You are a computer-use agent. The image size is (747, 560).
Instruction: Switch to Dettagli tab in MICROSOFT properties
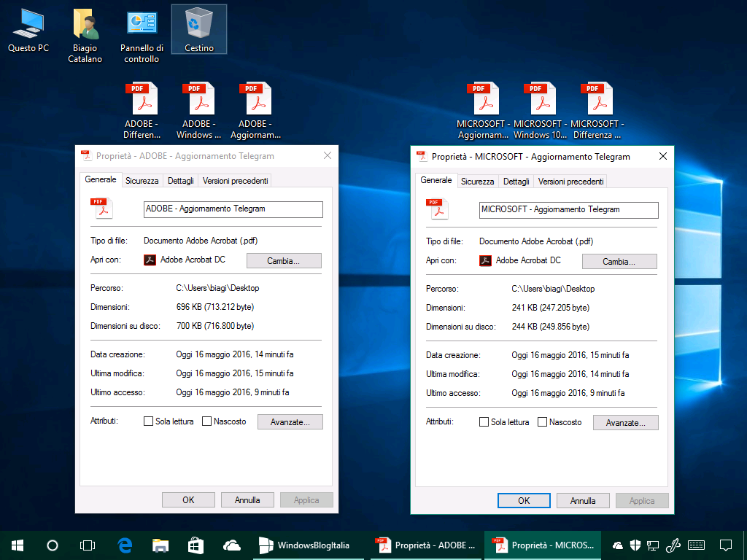click(516, 182)
